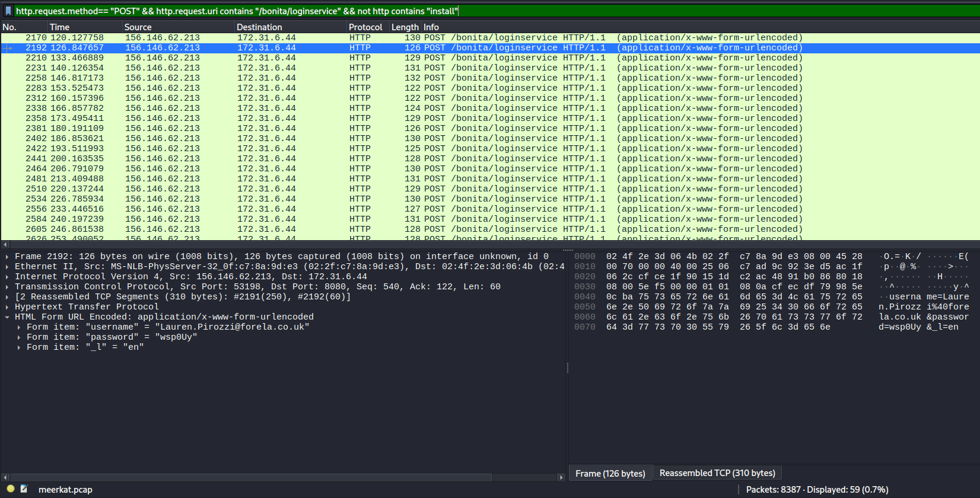
Task: Select packet number 2510
Action: [490, 189]
